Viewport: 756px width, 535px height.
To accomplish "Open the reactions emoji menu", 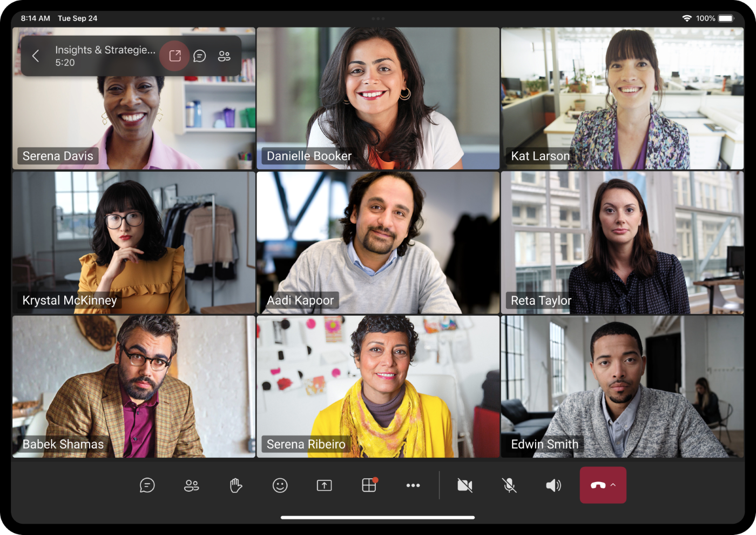I will tap(280, 485).
